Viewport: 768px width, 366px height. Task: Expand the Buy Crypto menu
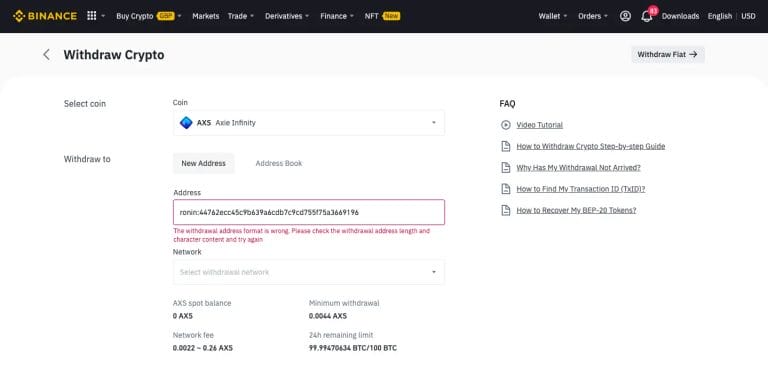pyautogui.click(x=149, y=16)
